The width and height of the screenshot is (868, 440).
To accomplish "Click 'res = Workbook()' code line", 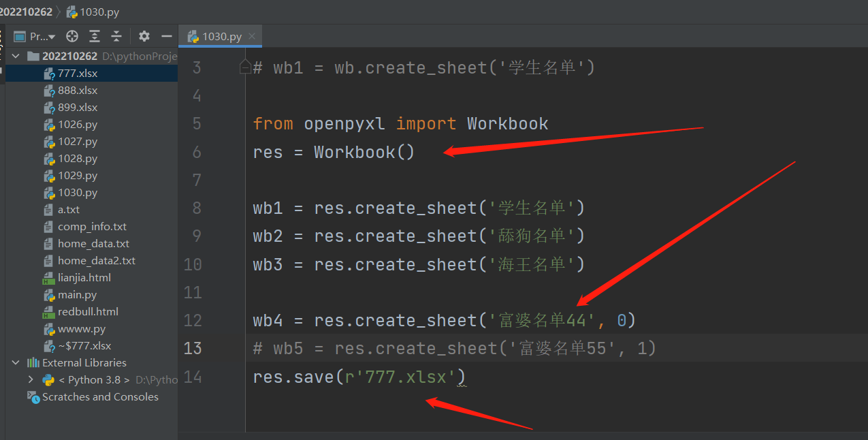I will click(334, 152).
